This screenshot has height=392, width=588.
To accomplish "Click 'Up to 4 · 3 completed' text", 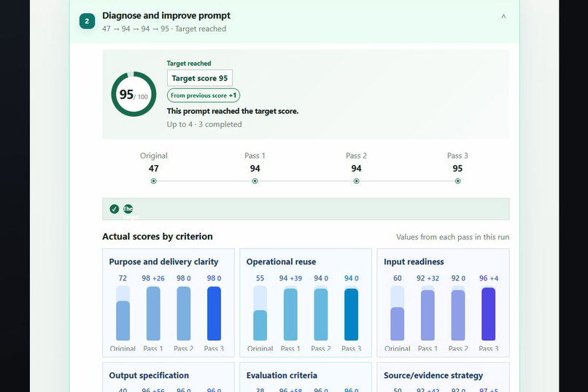I will click(x=204, y=125).
